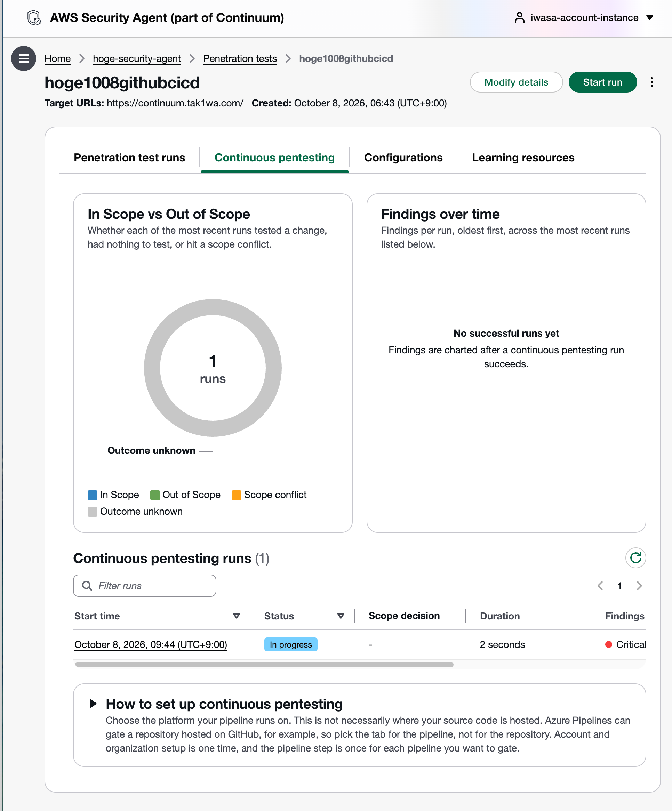
Task: Click the Scope conflict orange legend swatch
Action: click(237, 495)
